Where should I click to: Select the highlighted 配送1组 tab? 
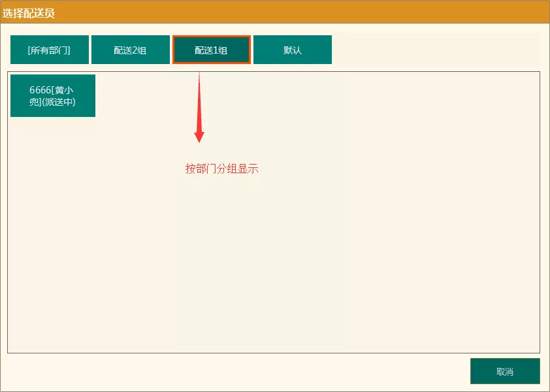coord(211,50)
